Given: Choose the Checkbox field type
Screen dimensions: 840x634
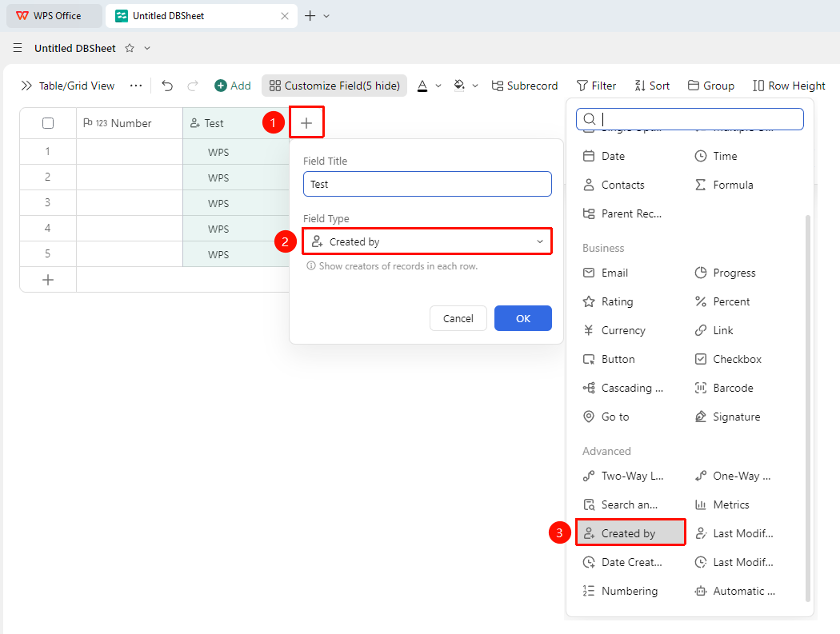Looking at the screenshot, I should tap(728, 359).
